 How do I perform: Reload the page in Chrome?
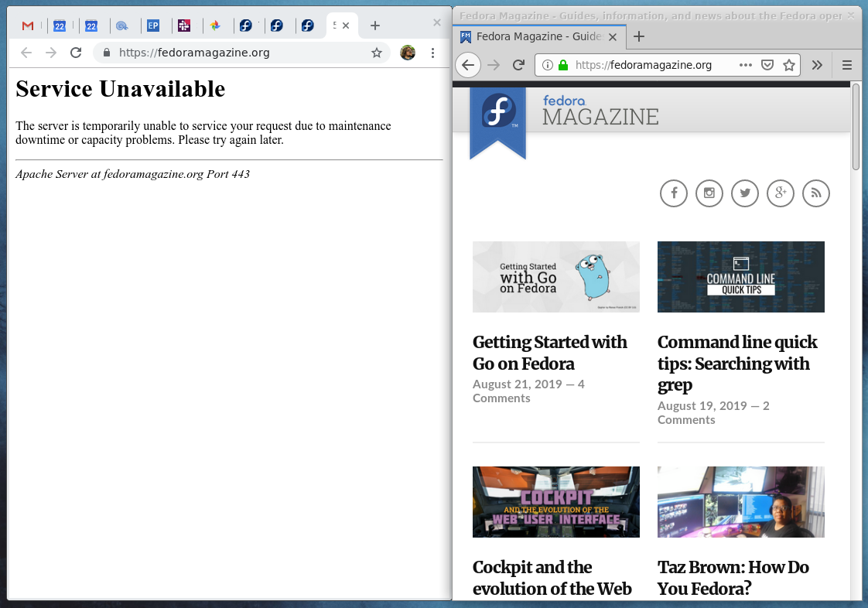76,53
